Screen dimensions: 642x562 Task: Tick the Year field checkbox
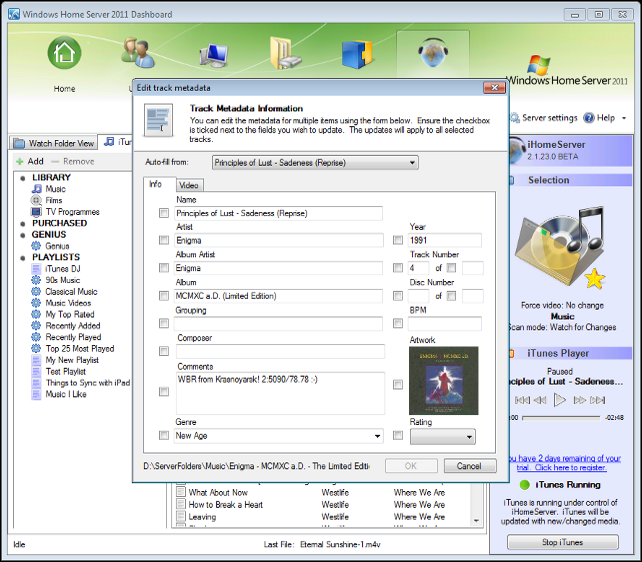(x=398, y=240)
